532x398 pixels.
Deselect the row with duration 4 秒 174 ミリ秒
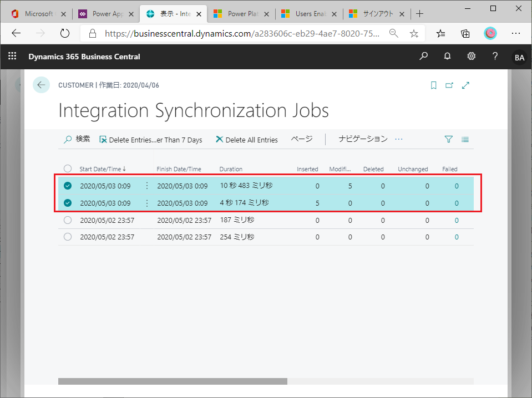(68, 203)
